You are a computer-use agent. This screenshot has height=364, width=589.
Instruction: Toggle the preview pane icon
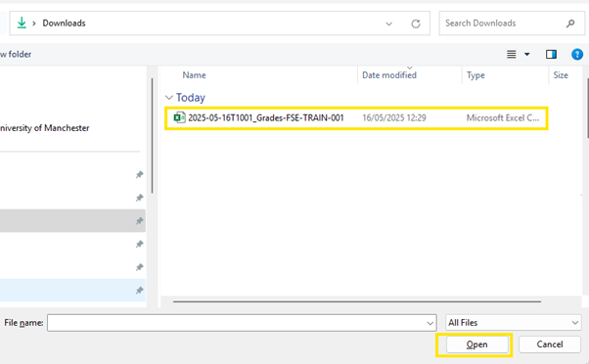551,55
